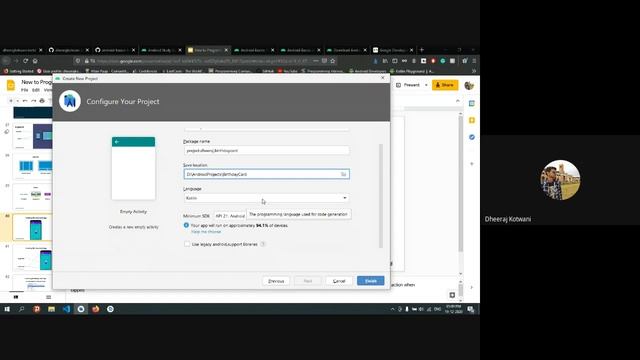Open the taskbar notification center icon
The width and height of the screenshot is (640, 360).
[471, 309]
